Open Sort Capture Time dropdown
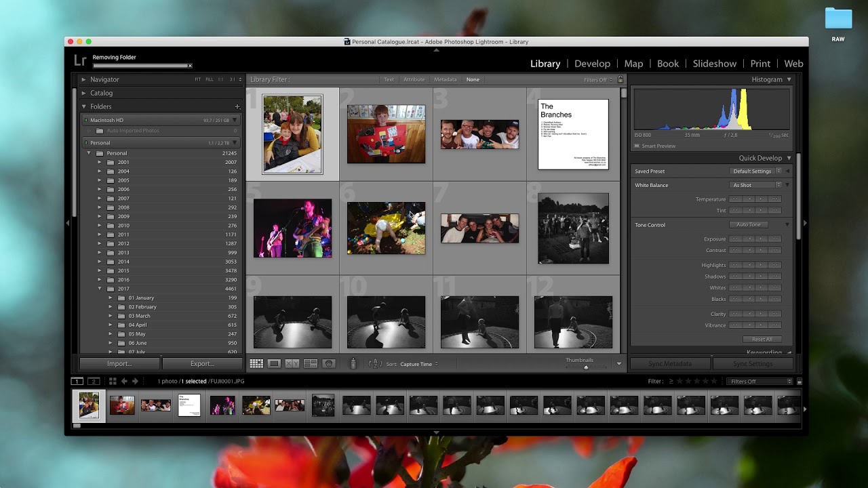 419,364
